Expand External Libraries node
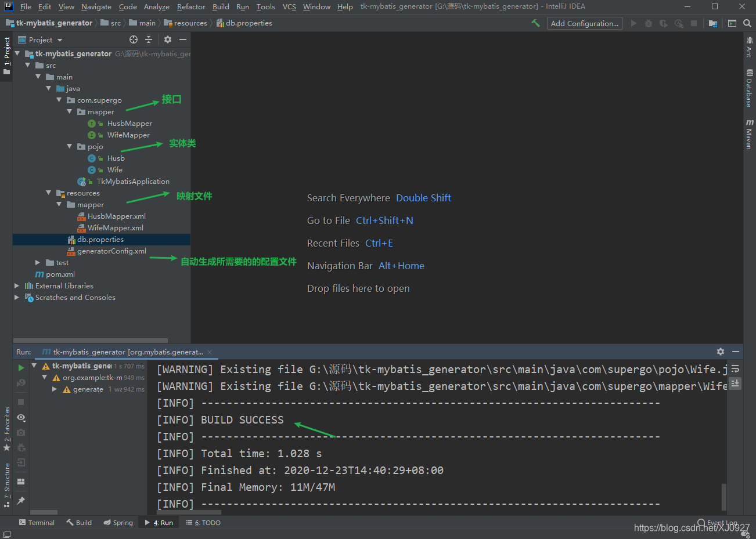The height and width of the screenshot is (539, 756). [17, 285]
